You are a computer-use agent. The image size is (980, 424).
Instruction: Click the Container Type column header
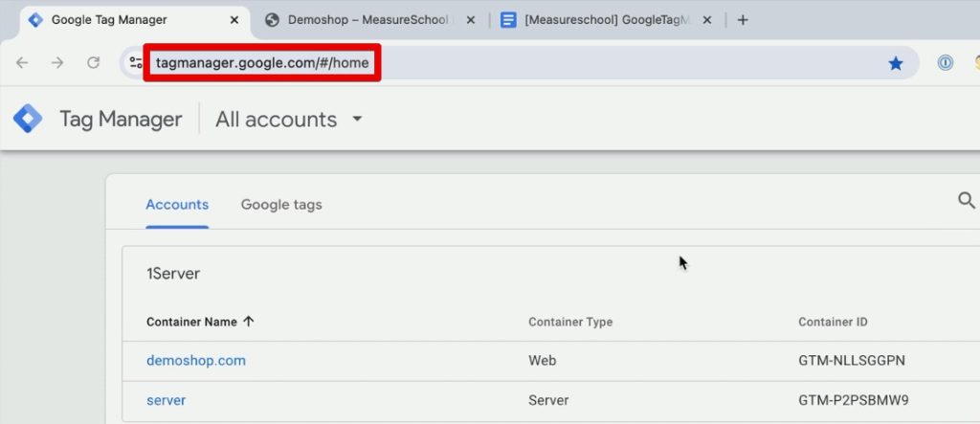pos(570,322)
